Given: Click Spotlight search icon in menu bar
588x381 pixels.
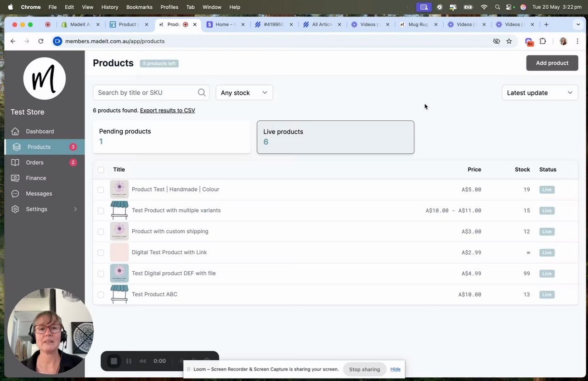Looking at the screenshot, I should click(x=498, y=7).
